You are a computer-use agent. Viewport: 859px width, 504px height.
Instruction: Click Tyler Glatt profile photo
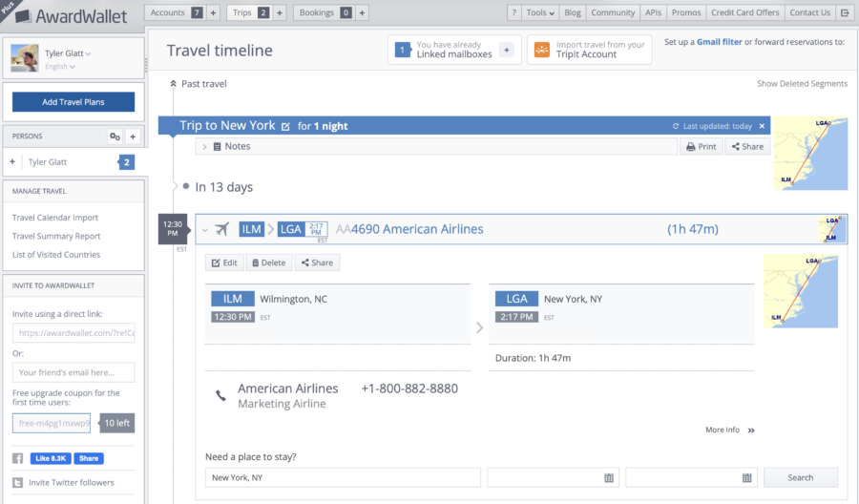[x=24, y=58]
